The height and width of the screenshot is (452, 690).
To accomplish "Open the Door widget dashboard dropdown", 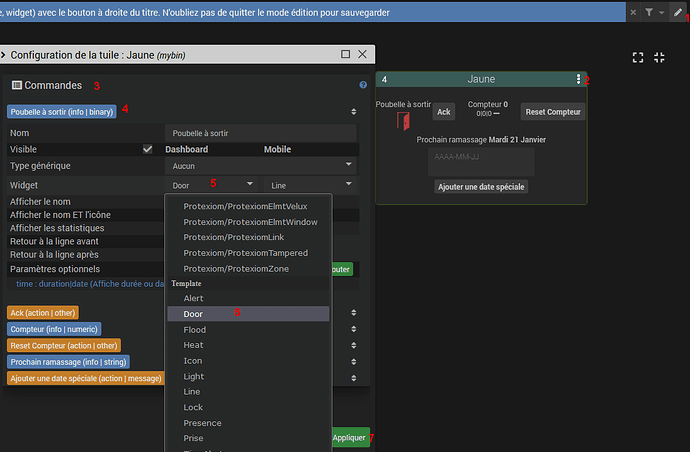I will tap(213, 185).
